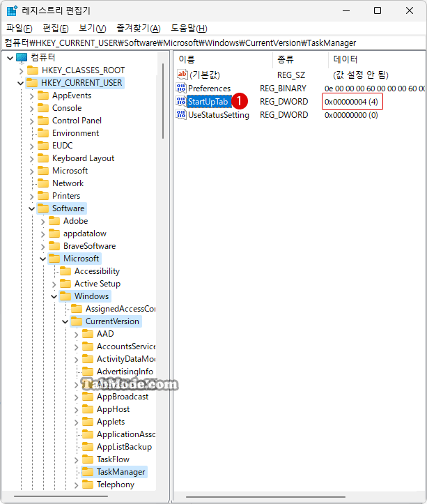This screenshot has width=427, height=504.
Task: Click the computer icon at the tree root
Action: pyautogui.click(x=22, y=58)
